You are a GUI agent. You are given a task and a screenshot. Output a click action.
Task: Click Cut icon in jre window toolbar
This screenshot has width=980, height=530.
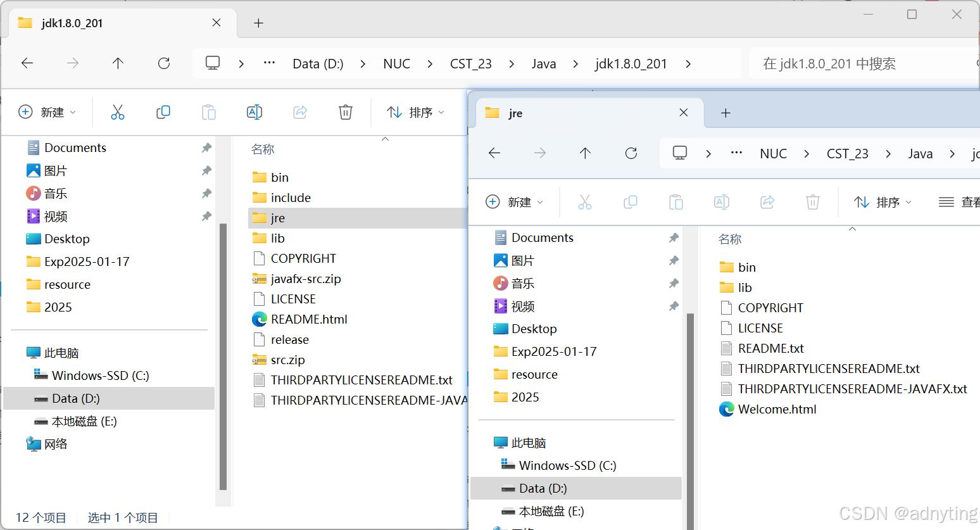585,202
